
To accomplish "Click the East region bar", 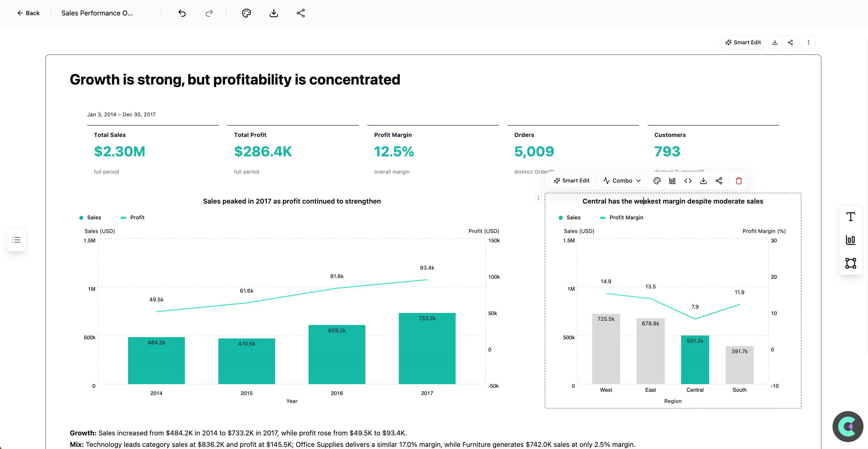I will click(x=650, y=351).
